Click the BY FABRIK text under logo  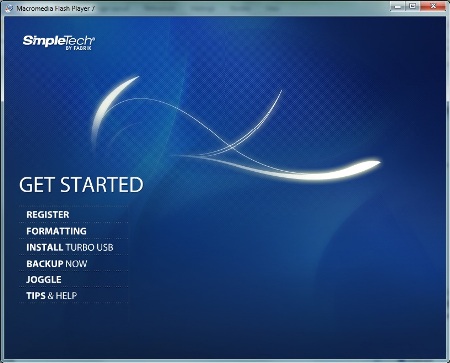tap(79, 48)
